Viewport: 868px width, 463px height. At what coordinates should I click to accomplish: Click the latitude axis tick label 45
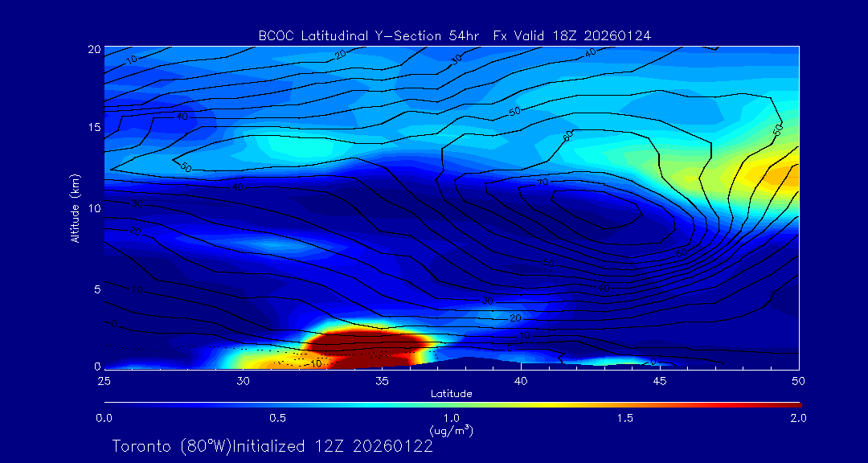click(660, 382)
